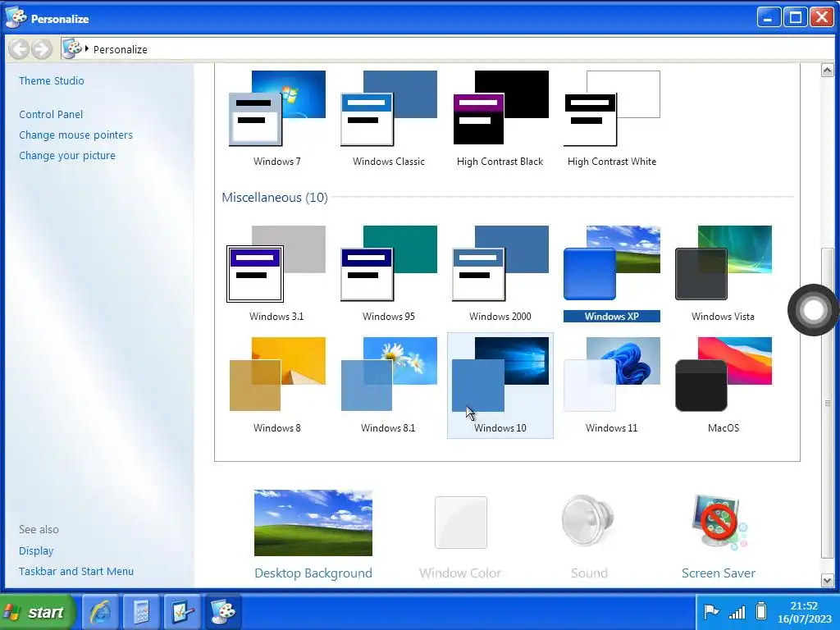This screenshot has height=630, width=840.
Task: Click the Personalize title bar icon
Action: [16, 18]
